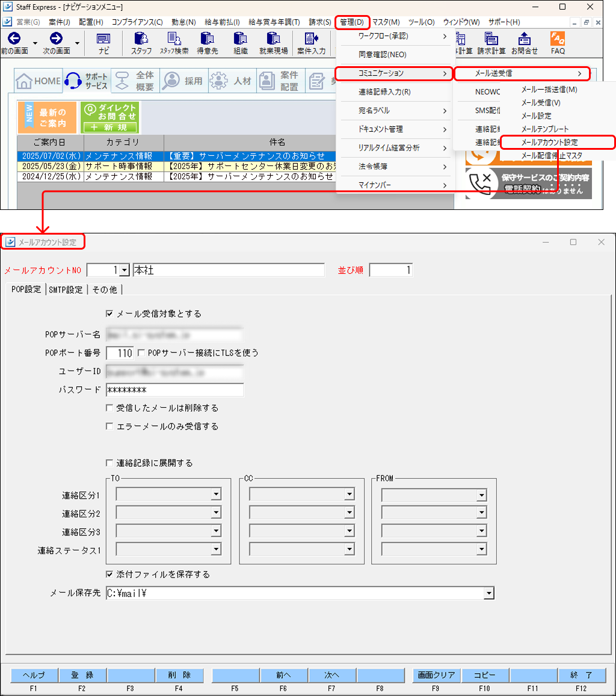Click the 画面クリア F9 button
616x696 pixels.
pos(437,675)
